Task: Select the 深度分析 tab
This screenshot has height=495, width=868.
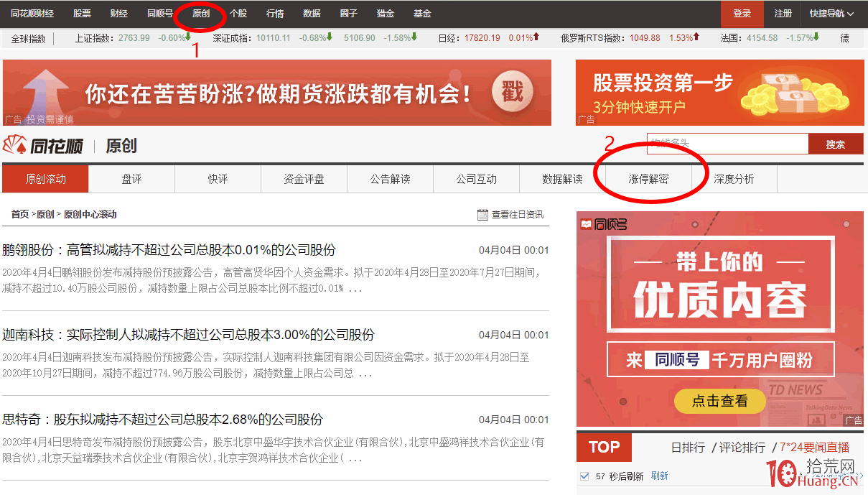Action: click(734, 179)
